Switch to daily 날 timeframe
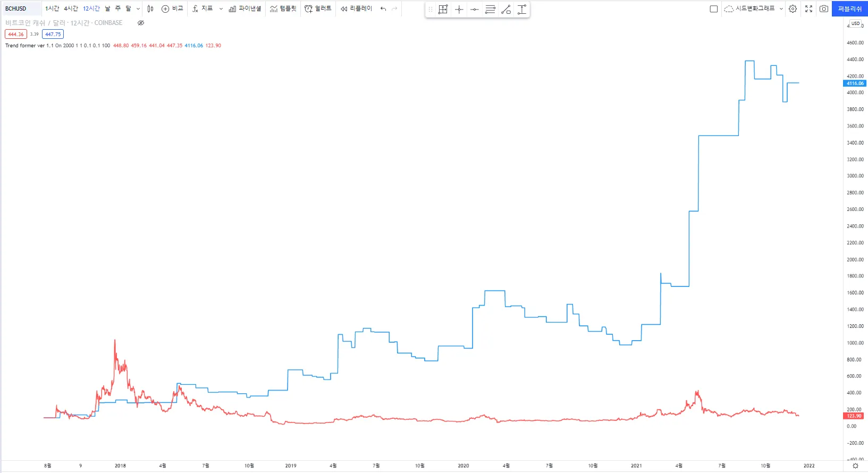The width and height of the screenshot is (868, 473). tap(107, 9)
